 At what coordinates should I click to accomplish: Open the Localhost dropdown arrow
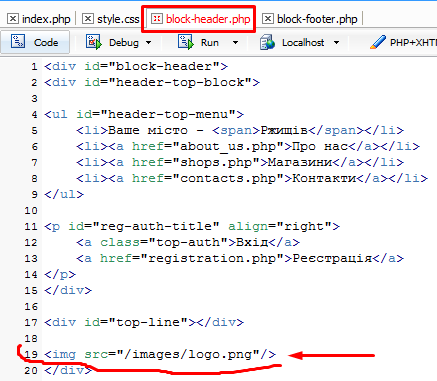click(x=336, y=43)
